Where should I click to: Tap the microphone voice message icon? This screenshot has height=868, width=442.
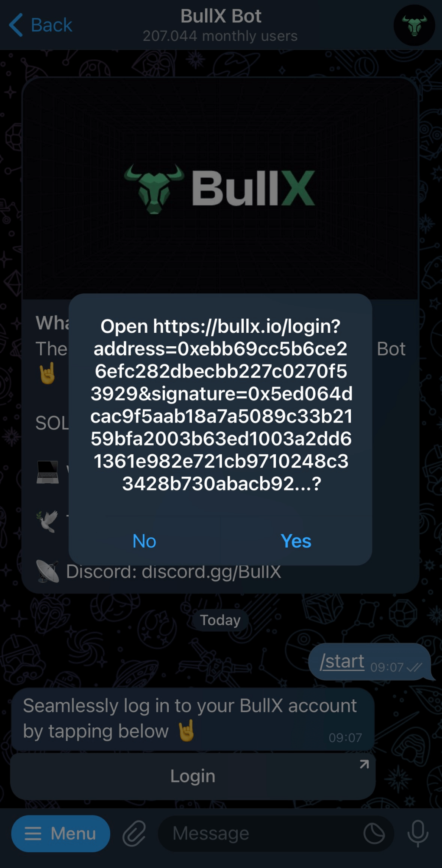pos(418,833)
